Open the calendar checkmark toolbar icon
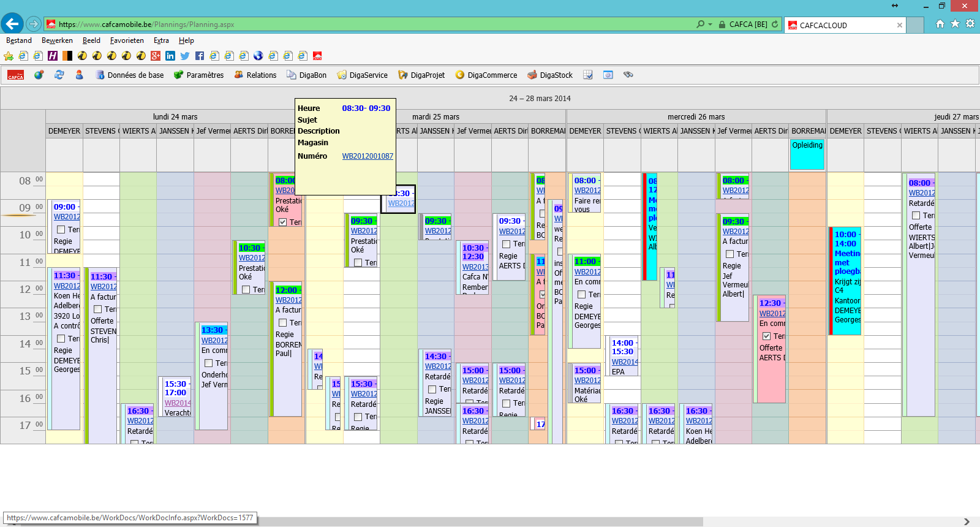This screenshot has height=527, width=980. pos(588,75)
